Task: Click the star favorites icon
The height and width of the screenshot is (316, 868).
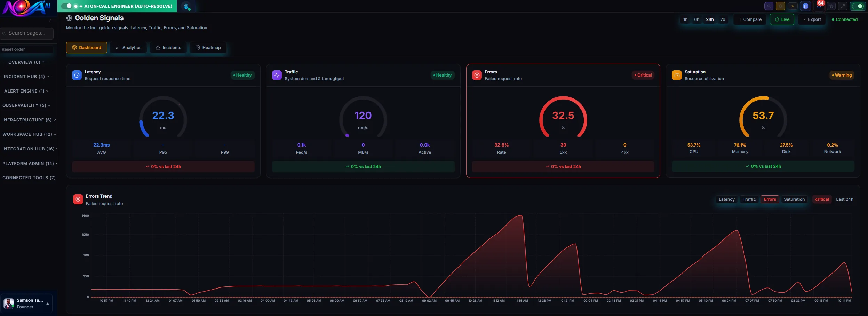Action: [x=831, y=6]
